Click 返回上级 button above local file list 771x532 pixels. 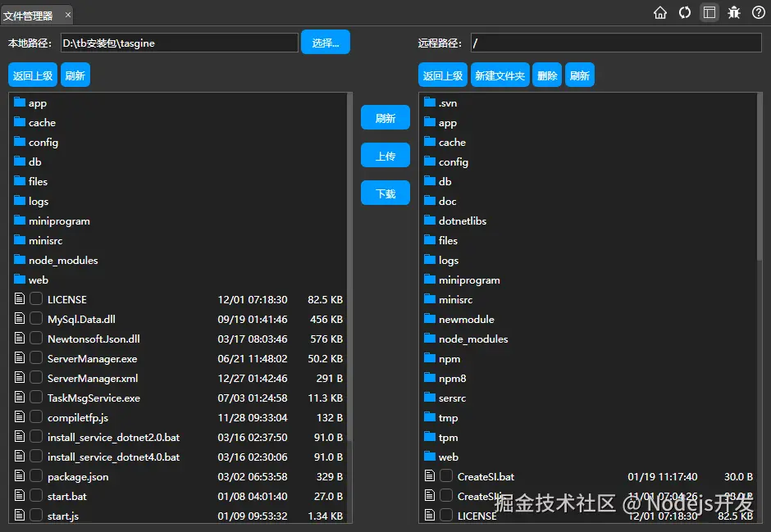pyautogui.click(x=33, y=75)
